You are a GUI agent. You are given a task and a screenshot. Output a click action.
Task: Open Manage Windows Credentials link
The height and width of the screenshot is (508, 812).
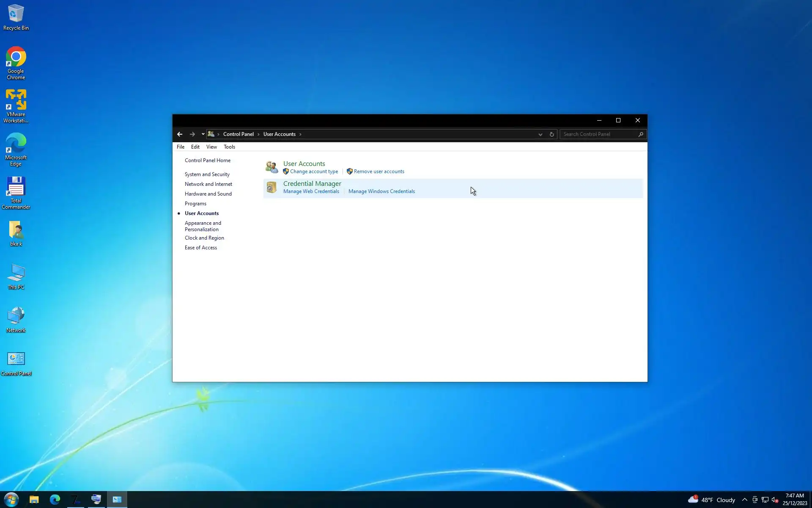[x=381, y=191]
